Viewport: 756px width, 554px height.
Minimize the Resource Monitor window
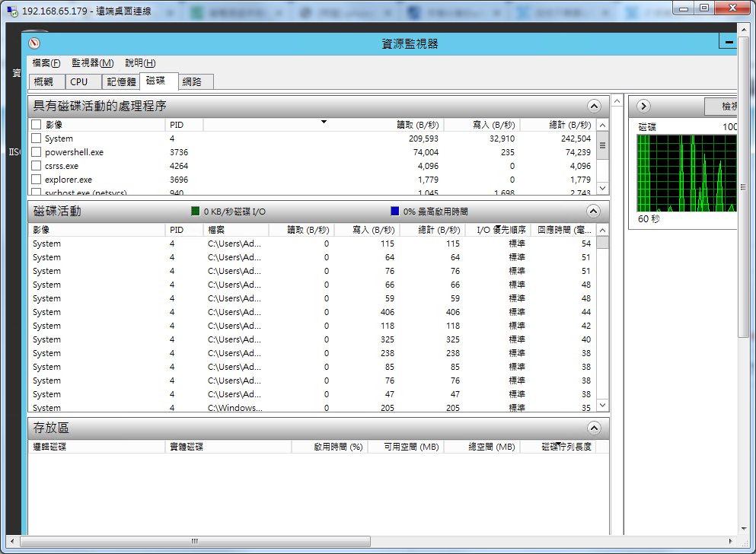(729, 43)
